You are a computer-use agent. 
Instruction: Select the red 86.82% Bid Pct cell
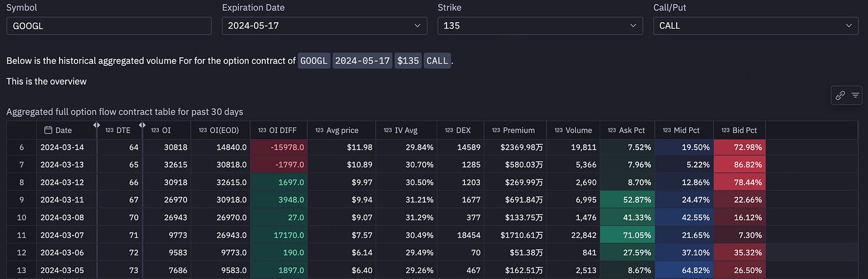(739, 164)
